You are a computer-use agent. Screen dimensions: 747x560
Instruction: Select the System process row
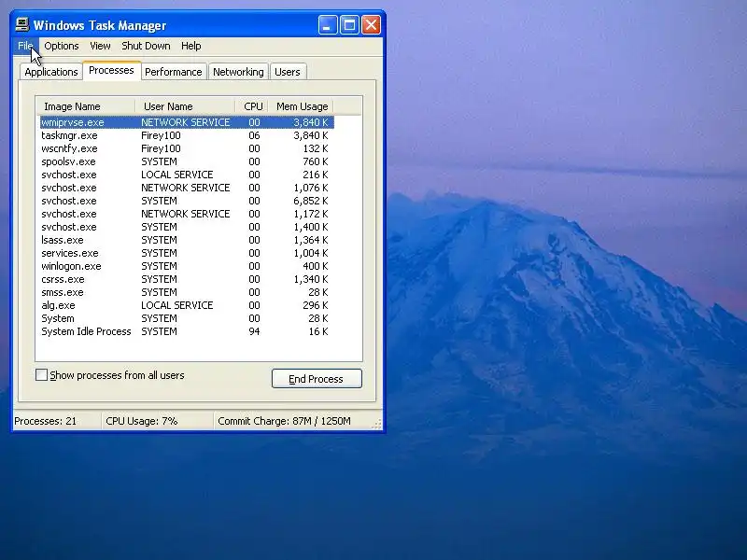[187, 318]
